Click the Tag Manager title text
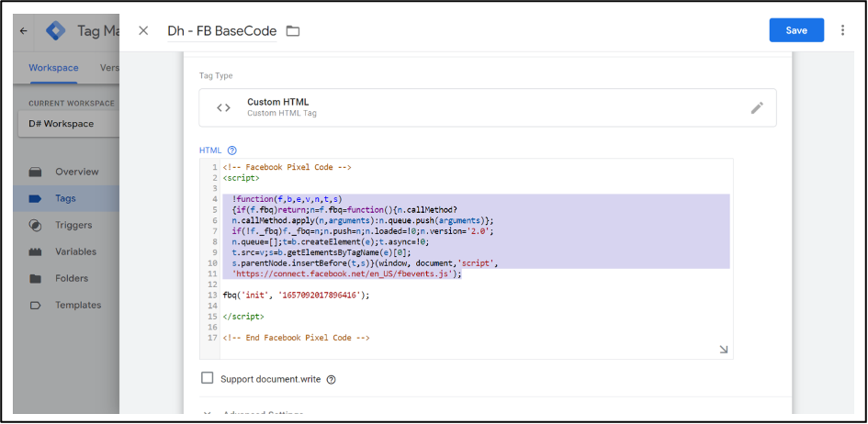This screenshot has width=868, height=424. click(x=98, y=31)
